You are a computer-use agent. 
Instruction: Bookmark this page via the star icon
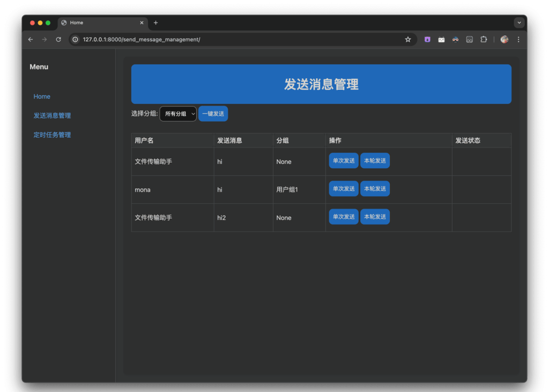tap(408, 39)
